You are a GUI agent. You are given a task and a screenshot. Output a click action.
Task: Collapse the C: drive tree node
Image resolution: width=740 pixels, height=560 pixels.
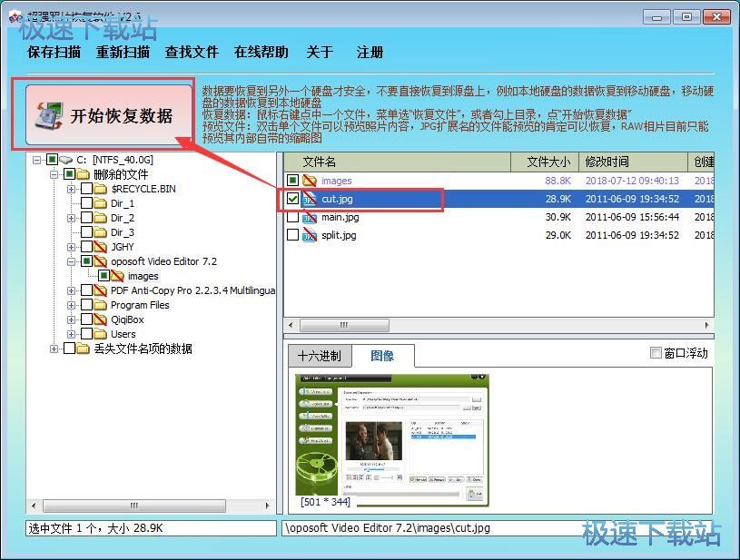pyautogui.click(x=36, y=161)
